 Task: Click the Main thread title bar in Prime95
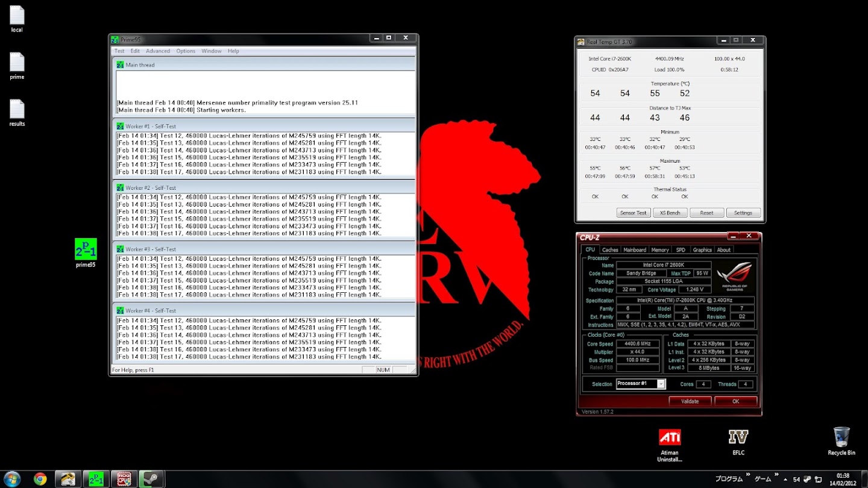264,64
